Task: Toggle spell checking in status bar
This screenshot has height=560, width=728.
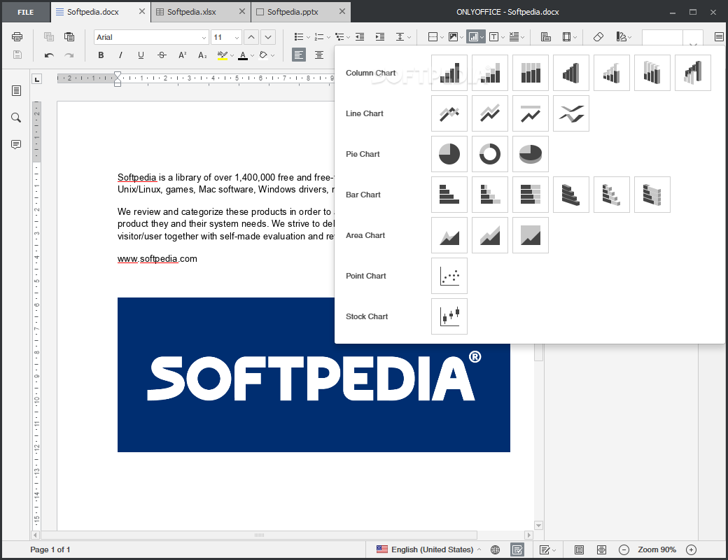Action: pos(517,549)
